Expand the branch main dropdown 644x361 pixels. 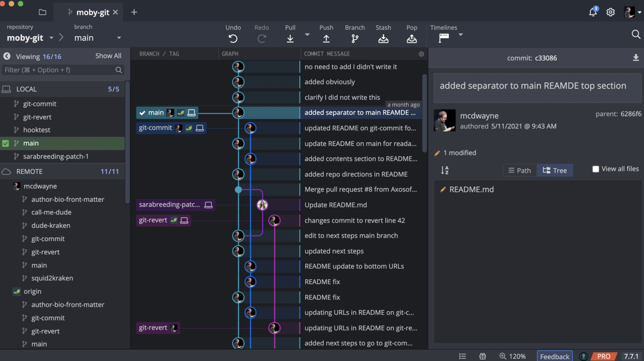click(x=119, y=38)
